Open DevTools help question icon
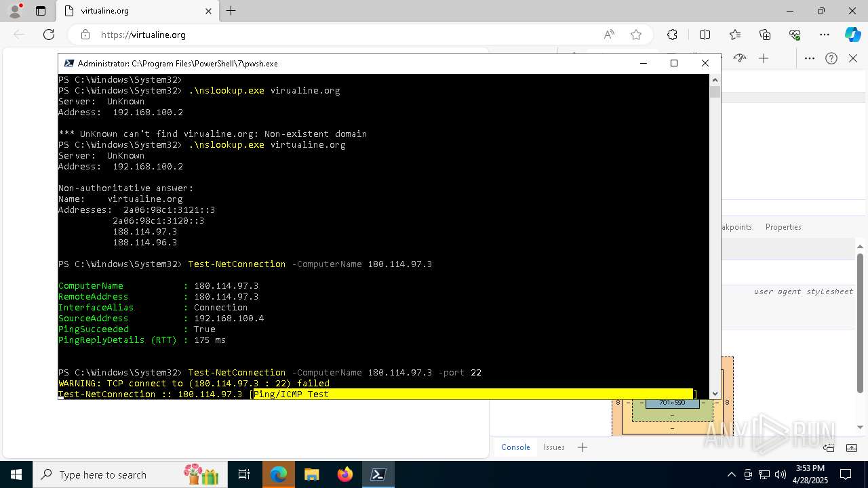Screen dimensions: 868x488 pos(831,58)
